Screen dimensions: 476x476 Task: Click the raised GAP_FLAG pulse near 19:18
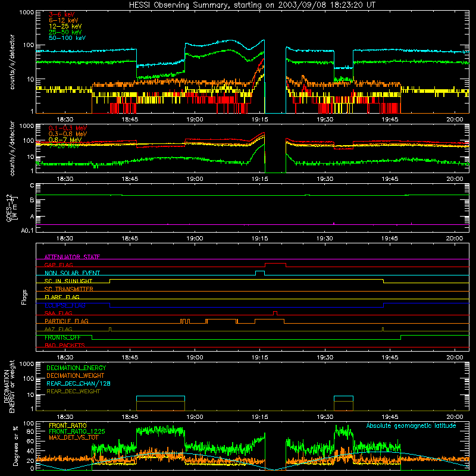[x=275, y=264]
